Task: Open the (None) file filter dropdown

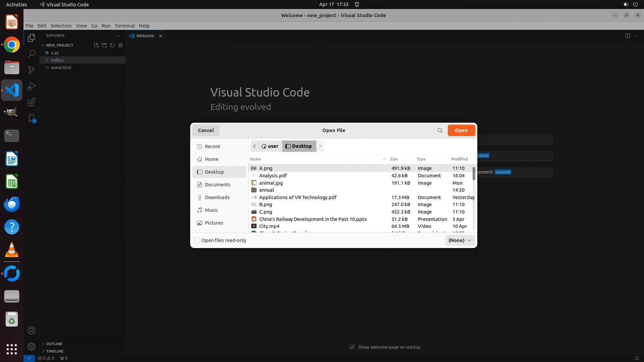Action: coord(460,240)
